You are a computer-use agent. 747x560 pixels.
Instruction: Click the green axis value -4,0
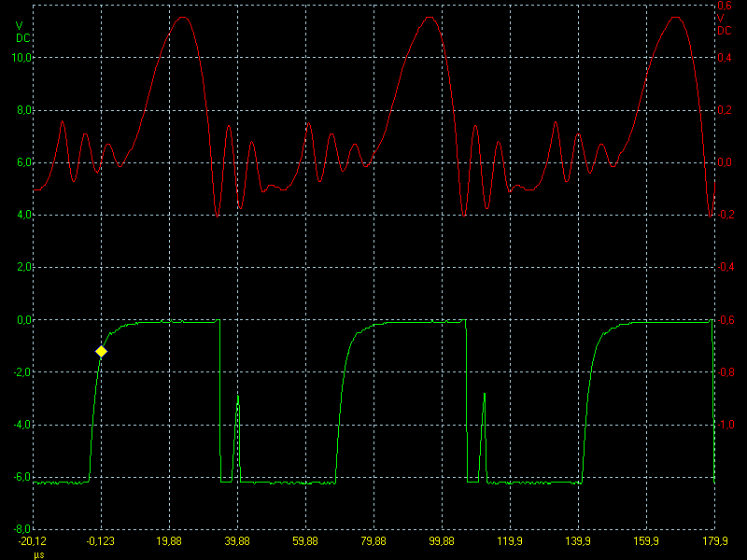pyautogui.click(x=22, y=425)
